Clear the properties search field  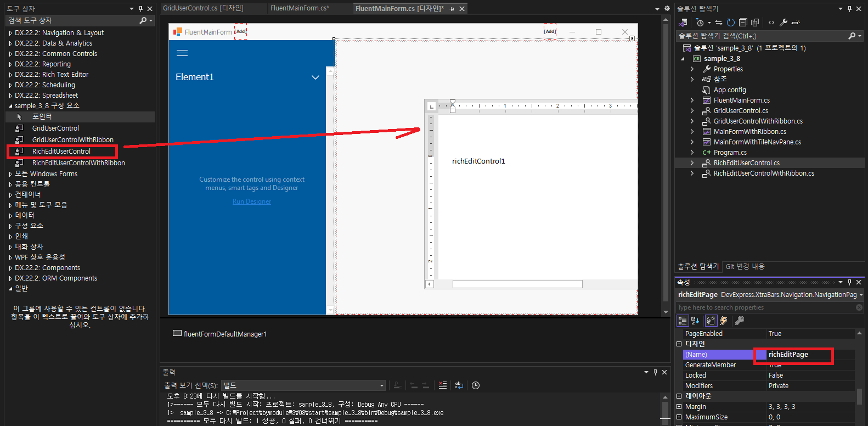coord(859,307)
